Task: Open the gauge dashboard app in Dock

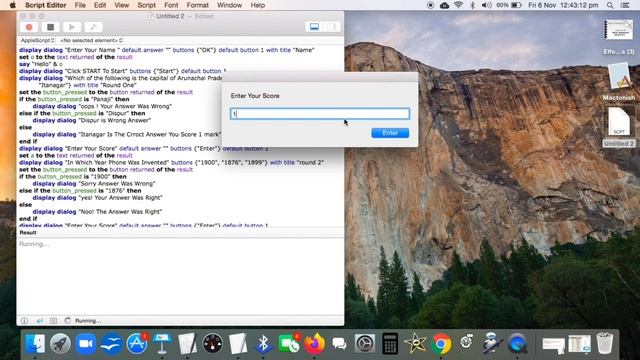Action: point(213,343)
